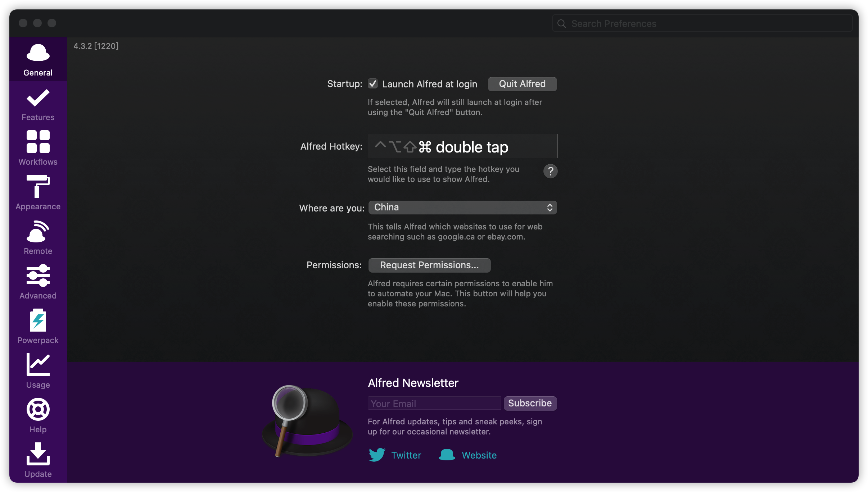Expand the Where are you country dropdown

tap(463, 208)
